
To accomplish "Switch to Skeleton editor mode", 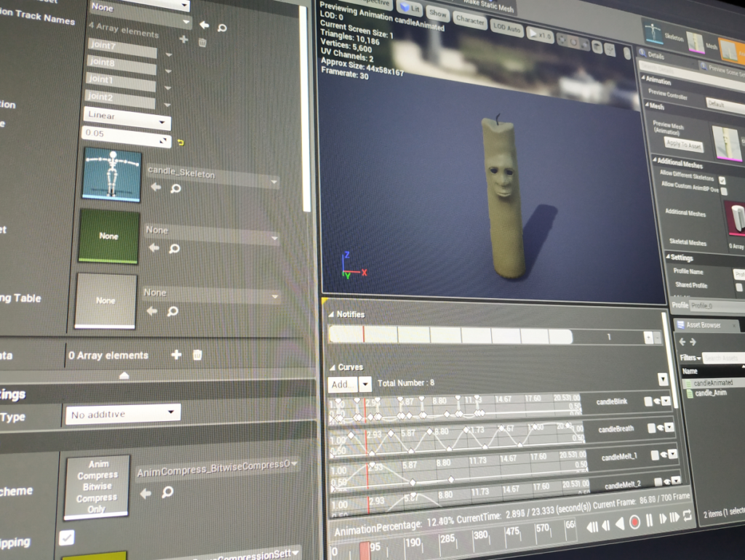I will click(664, 34).
